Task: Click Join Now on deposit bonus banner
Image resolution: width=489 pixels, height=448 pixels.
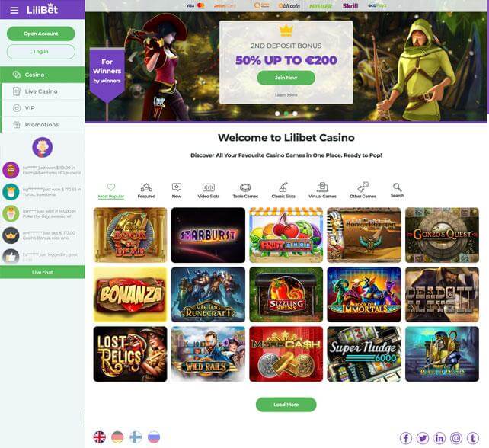Action: [286, 78]
